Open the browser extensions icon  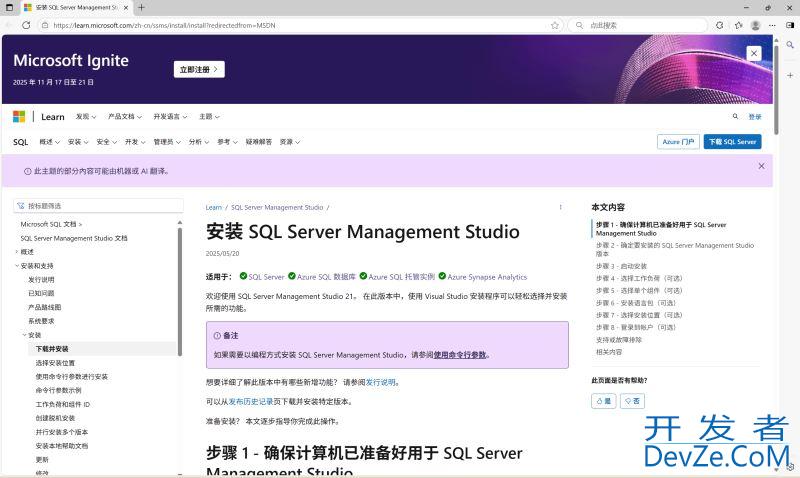[x=719, y=25]
